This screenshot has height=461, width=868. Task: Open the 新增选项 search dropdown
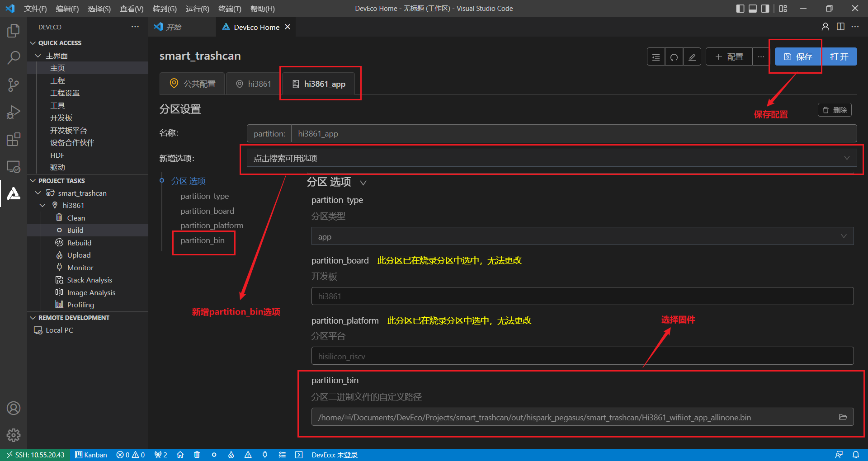tap(552, 158)
